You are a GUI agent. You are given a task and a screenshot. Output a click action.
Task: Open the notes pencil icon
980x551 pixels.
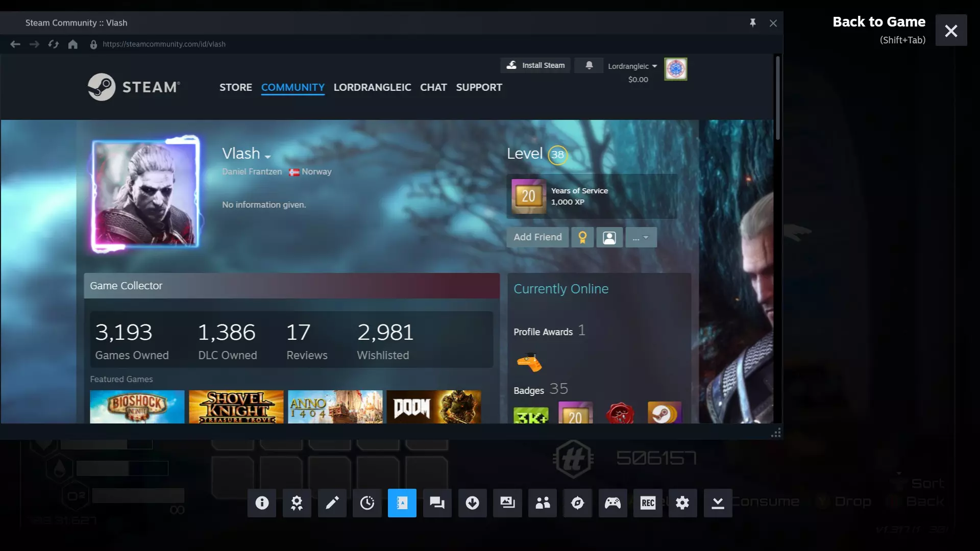pos(332,503)
